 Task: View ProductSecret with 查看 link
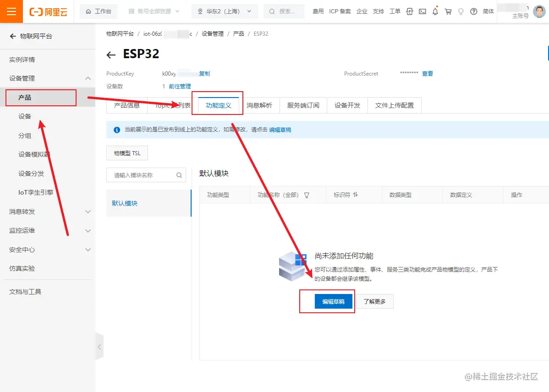(x=428, y=73)
